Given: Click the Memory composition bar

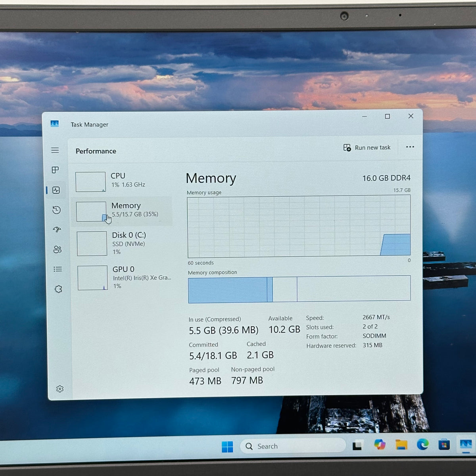Looking at the screenshot, I should [299, 289].
